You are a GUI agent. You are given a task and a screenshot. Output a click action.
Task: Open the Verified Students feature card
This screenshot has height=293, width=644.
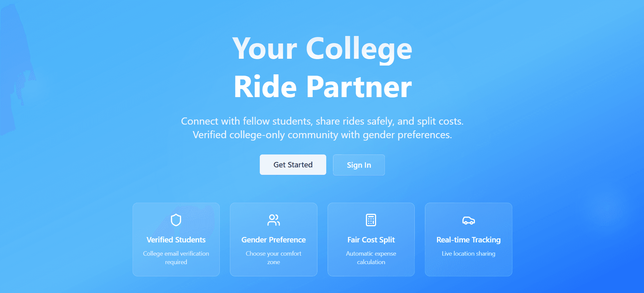pyautogui.click(x=176, y=239)
